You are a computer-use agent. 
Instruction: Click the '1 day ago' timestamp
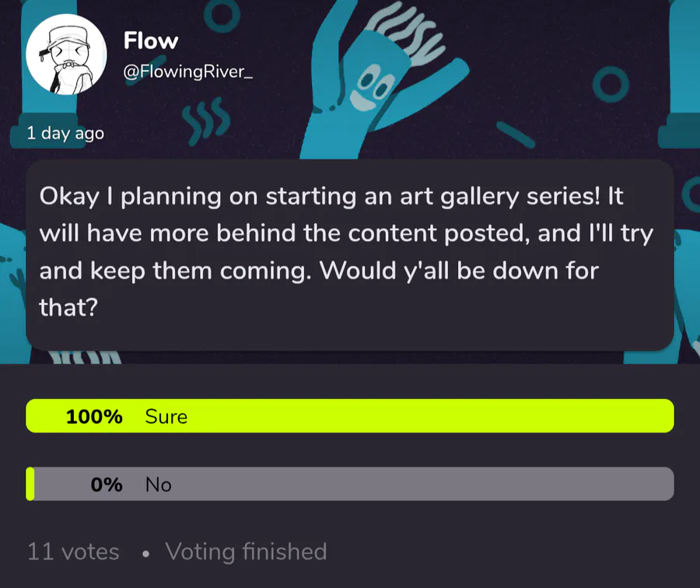click(65, 133)
